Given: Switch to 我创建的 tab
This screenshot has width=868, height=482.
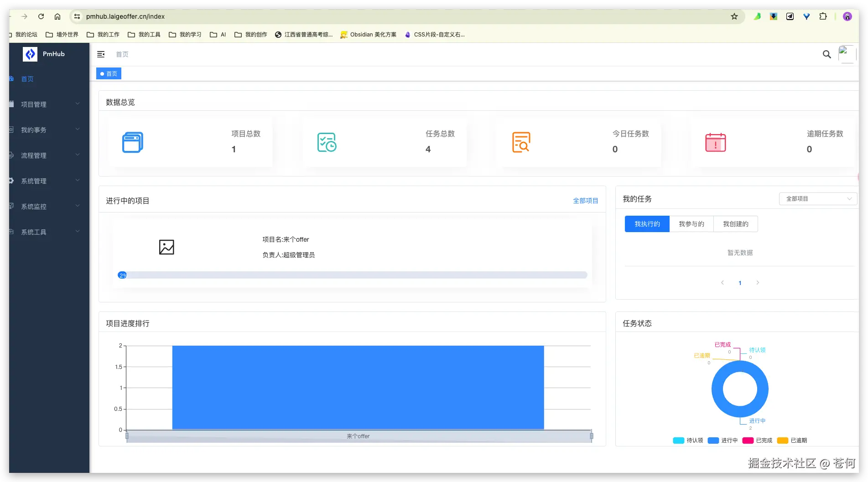Looking at the screenshot, I should coord(735,224).
